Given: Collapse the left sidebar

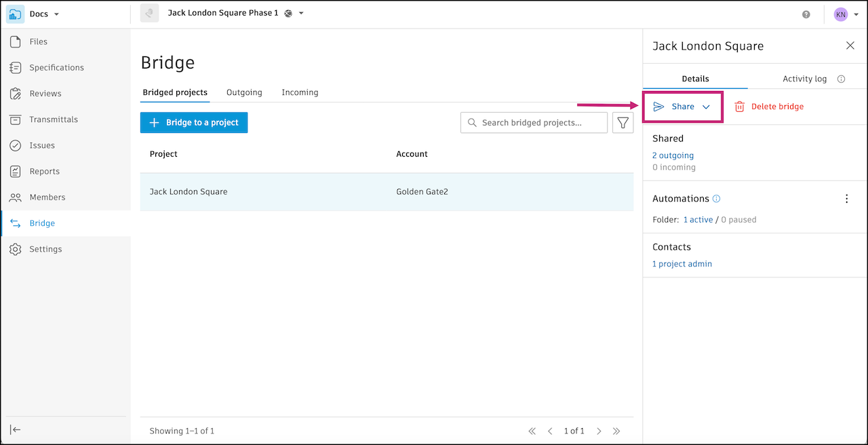Looking at the screenshot, I should click(x=15, y=429).
